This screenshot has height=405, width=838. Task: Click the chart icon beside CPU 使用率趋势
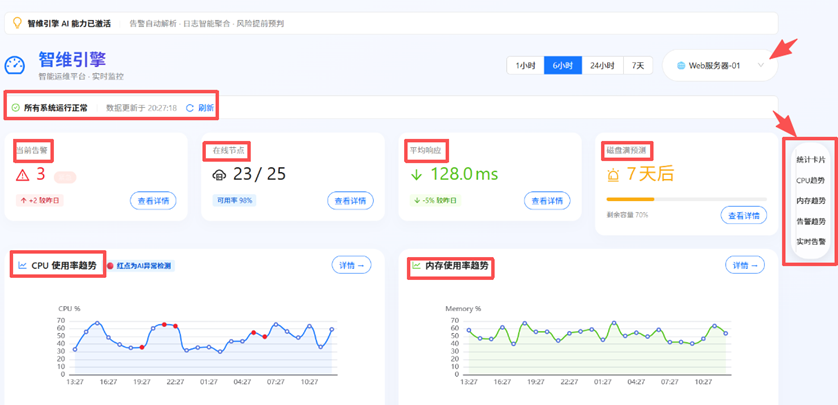click(x=22, y=266)
